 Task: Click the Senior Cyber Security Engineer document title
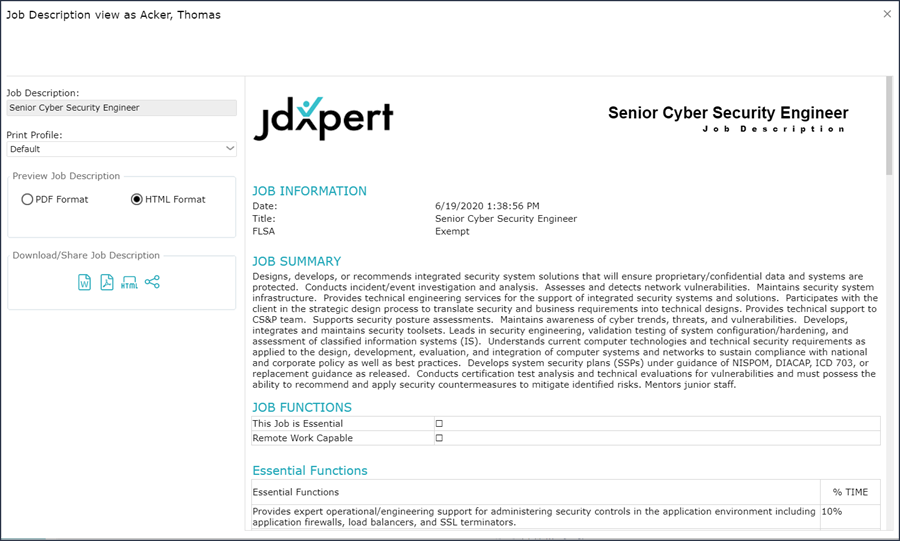[x=727, y=113]
